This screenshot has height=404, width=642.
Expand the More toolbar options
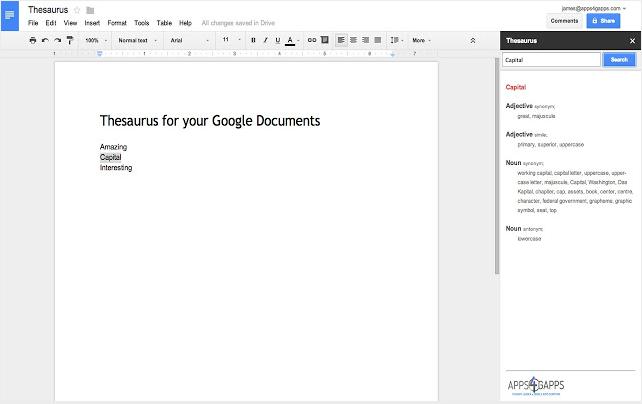click(x=421, y=40)
